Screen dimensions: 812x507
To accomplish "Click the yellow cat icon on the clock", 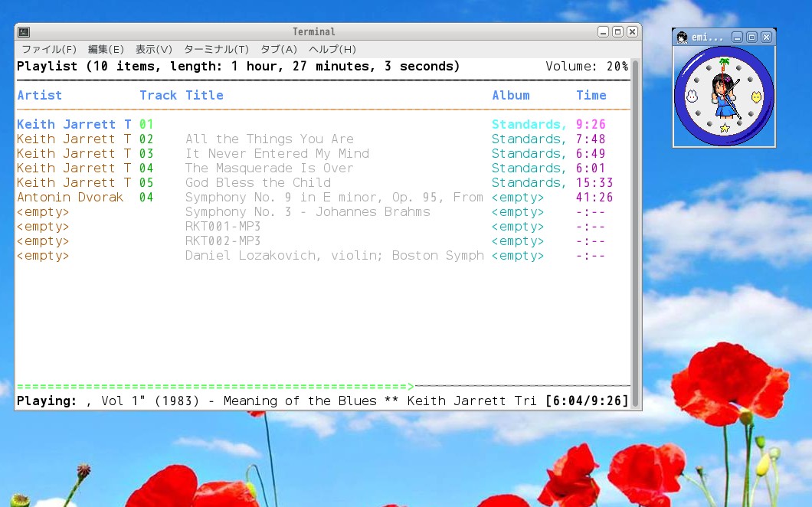I will [757, 97].
